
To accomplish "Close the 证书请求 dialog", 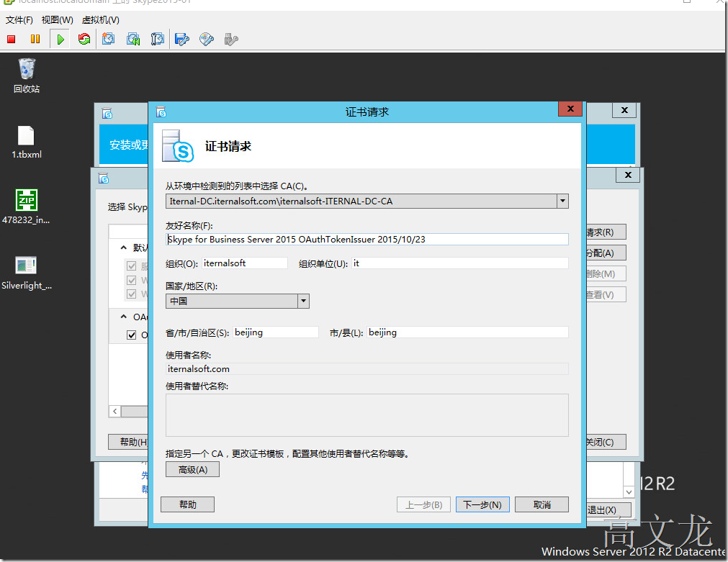I will (570, 109).
